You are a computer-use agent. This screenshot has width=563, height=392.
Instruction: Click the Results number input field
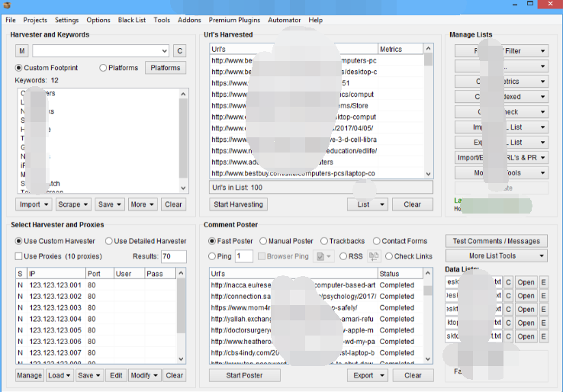point(173,256)
